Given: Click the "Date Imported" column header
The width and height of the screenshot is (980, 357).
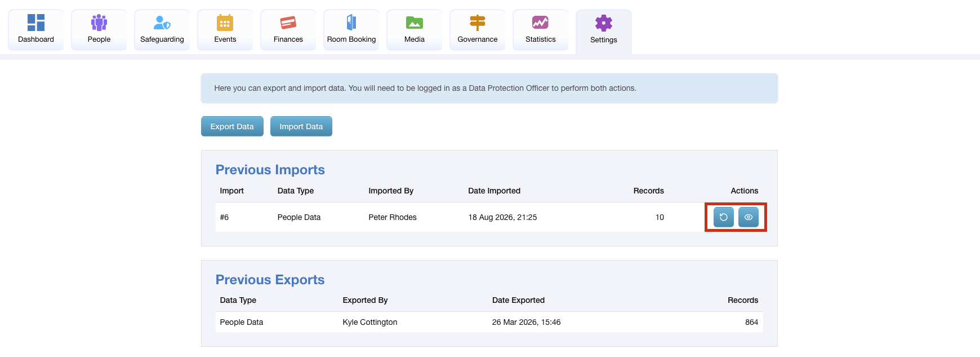Looking at the screenshot, I should point(494,191).
